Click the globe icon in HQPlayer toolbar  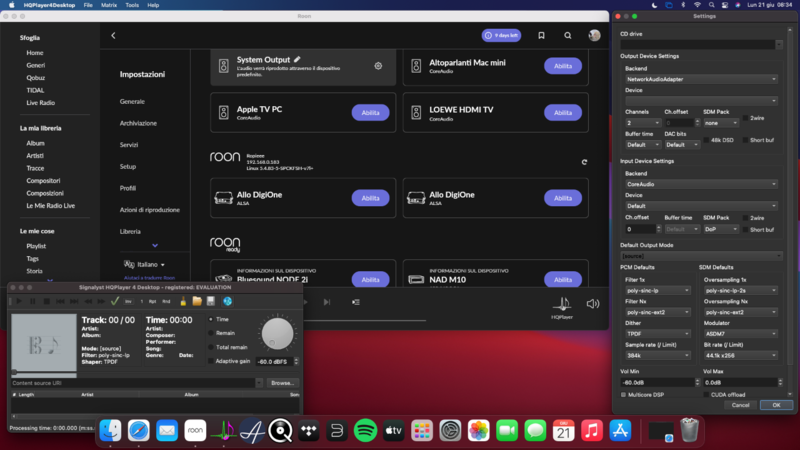pyautogui.click(x=227, y=301)
